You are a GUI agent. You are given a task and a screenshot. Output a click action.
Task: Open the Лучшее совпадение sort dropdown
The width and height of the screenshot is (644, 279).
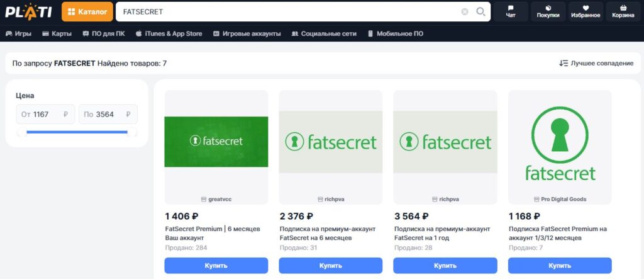point(596,64)
